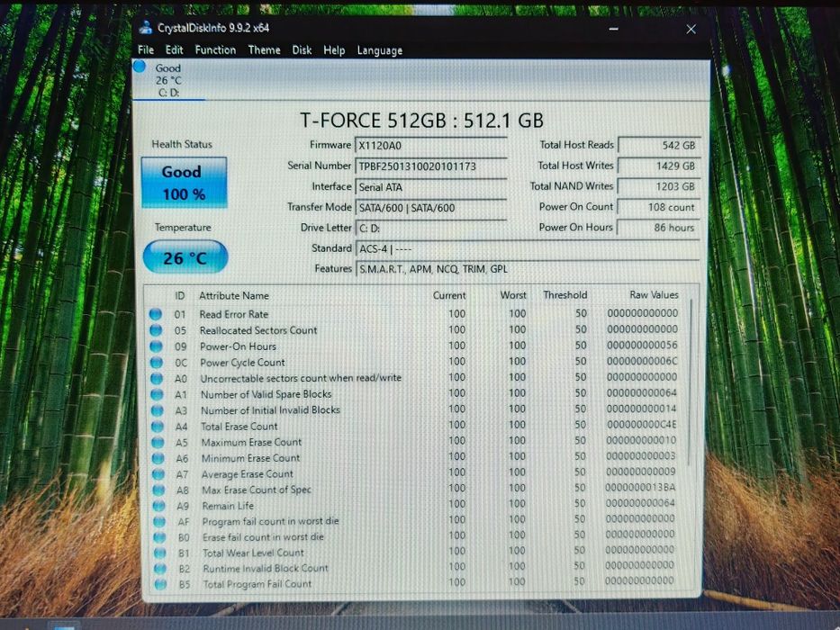840x630 pixels.
Task: Click the attribute list vertical scrollbar
Action: pos(691,383)
